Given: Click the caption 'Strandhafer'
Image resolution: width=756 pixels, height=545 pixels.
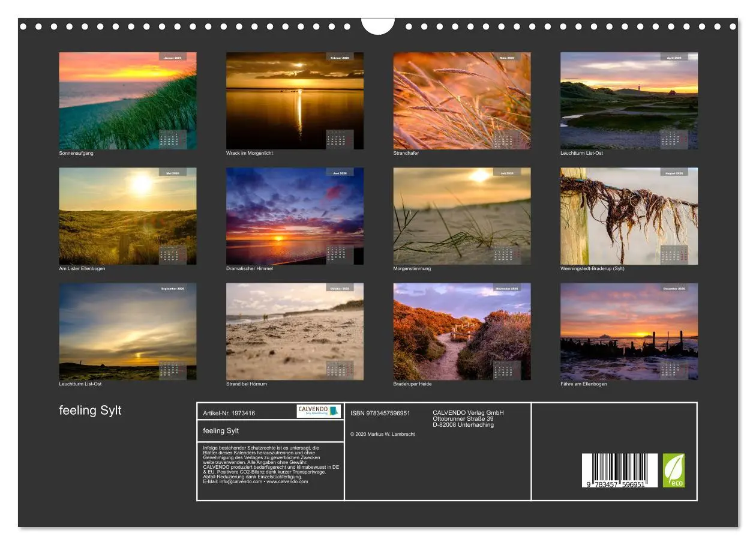Looking at the screenshot, I should click(406, 153).
